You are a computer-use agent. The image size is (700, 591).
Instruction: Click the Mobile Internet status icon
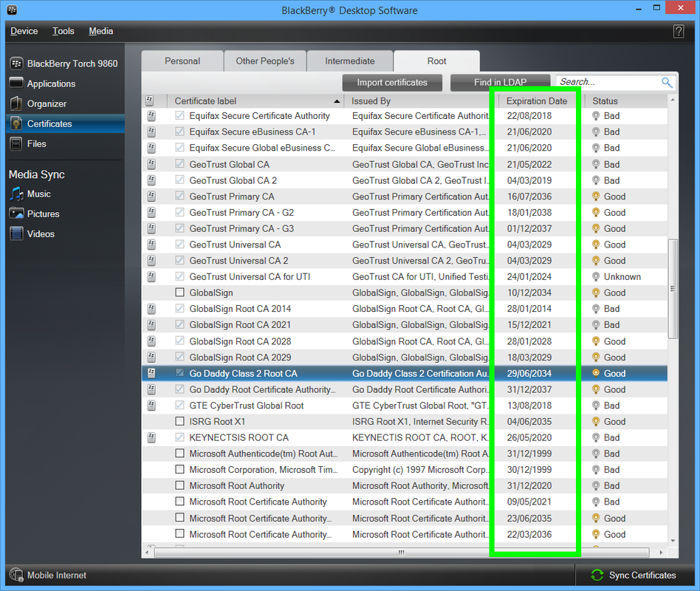click(x=16, y=575)
